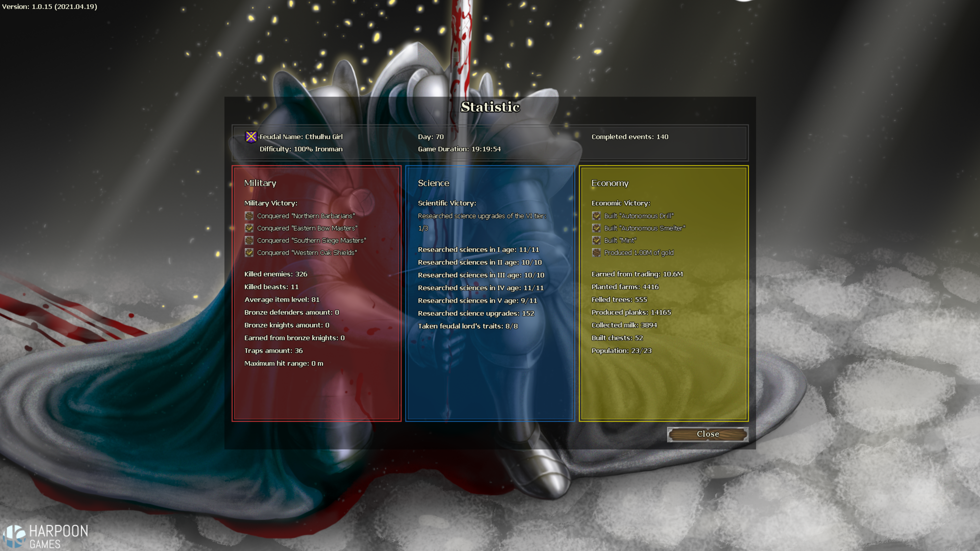Screen dimensions: 980x551
Task: Click the Killed enemies 326 stat
Action: pyautogui.click(x=276, y=274)
